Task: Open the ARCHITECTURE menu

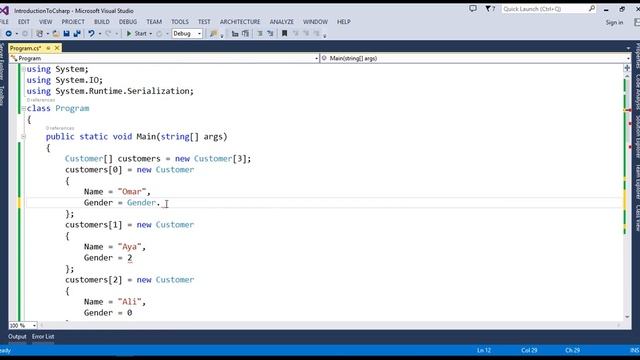Action: pos(240,22)
